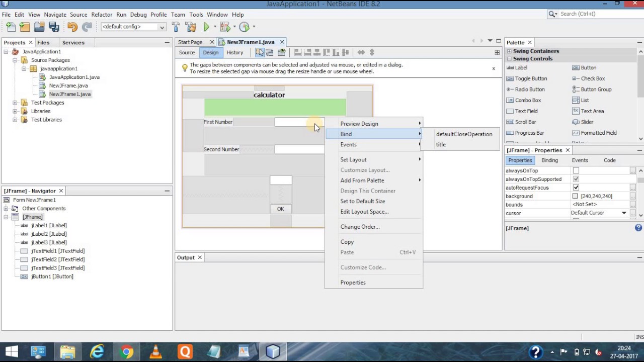Viewport: 644px width, 362px height.
Task: Run the project with green play icon
Action: pos(206,27)
